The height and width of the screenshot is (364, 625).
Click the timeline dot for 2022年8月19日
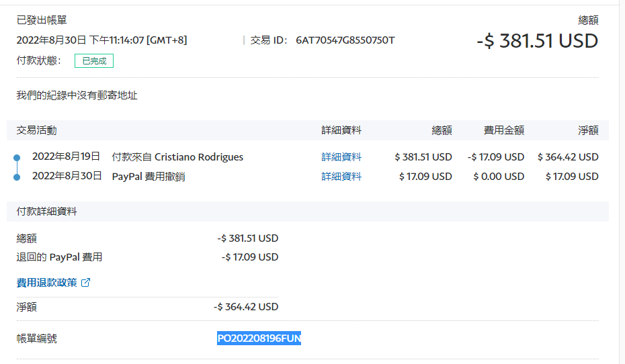coord(17,158)
